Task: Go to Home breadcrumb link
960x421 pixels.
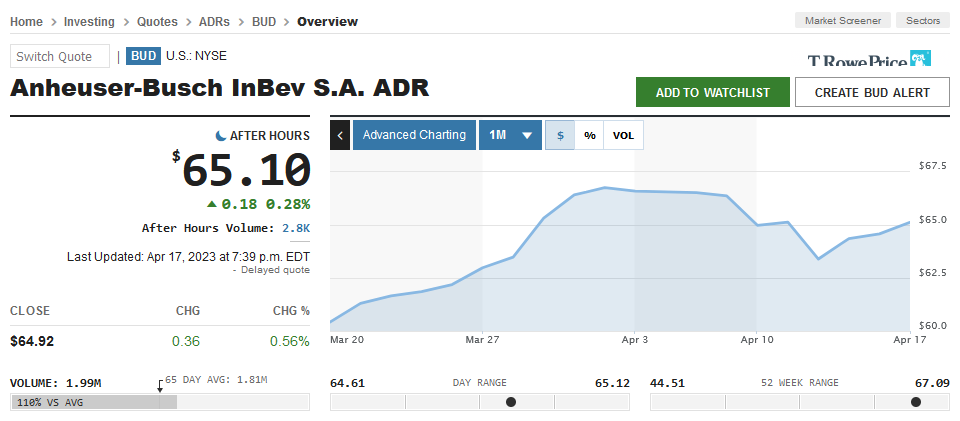Action: coord(26,21)
